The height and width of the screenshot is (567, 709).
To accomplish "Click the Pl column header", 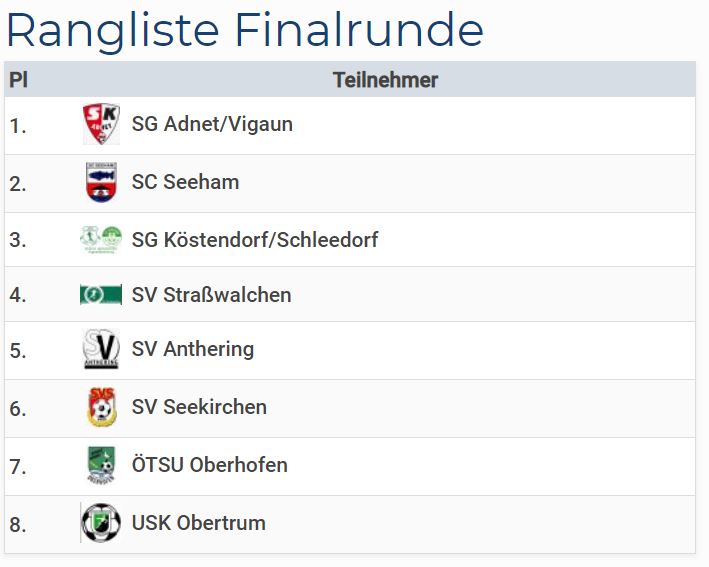I will [x=18, y=80].
